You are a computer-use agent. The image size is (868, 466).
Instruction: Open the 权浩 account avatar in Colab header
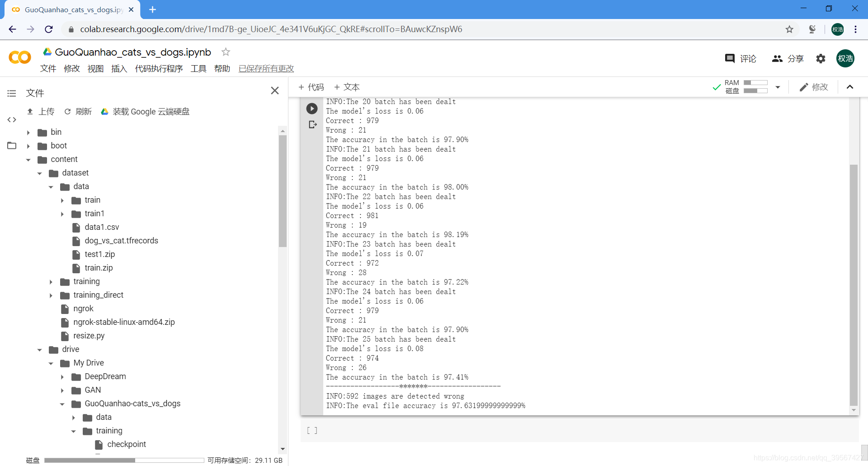[845, 58]
